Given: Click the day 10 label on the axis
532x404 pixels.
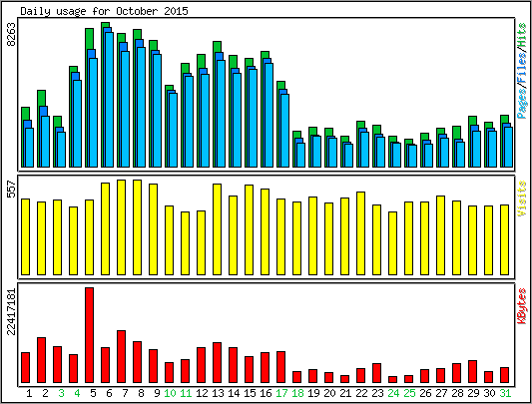Looking at the screenshot, I should tap(170, 393).
